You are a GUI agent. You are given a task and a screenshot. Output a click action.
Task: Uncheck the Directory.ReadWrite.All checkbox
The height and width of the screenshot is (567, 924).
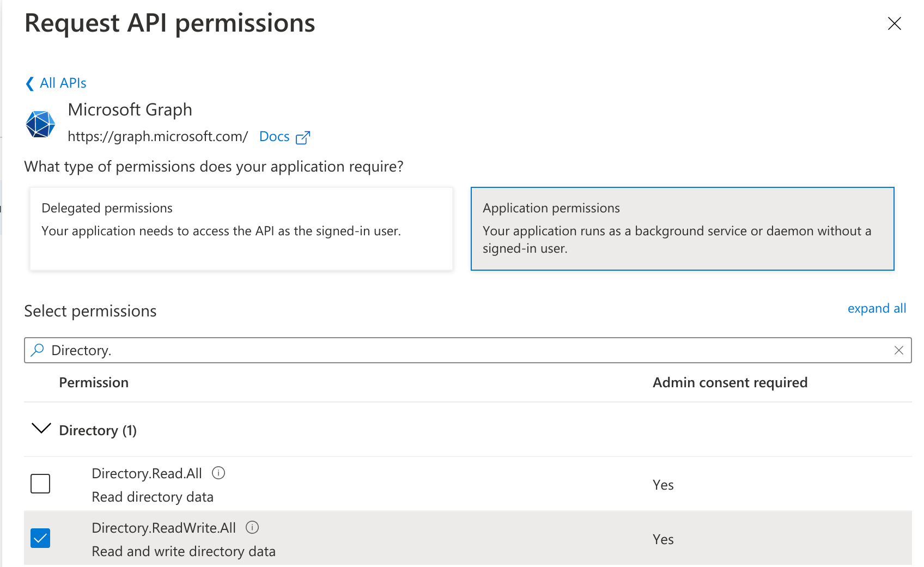pyautogui.click(x=40, y=538)
